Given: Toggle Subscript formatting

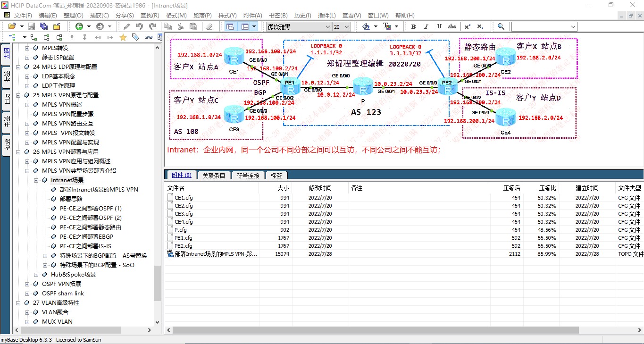Looking at the screenshot, I should pyautogui.click(x=480, y=26).
